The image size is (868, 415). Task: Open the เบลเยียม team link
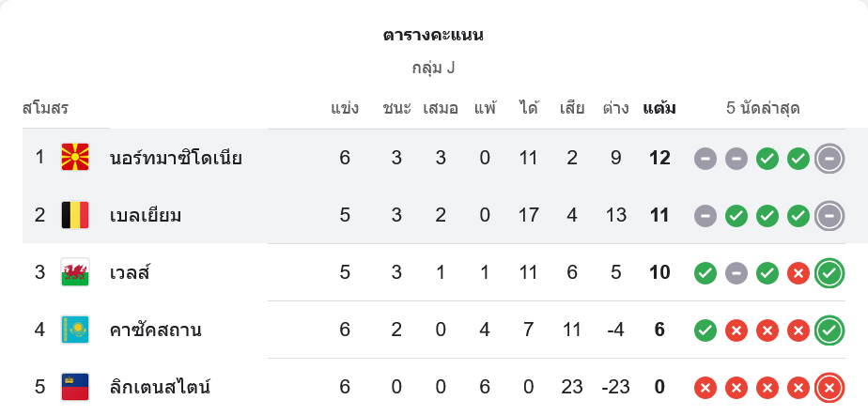tap(146, 215)
